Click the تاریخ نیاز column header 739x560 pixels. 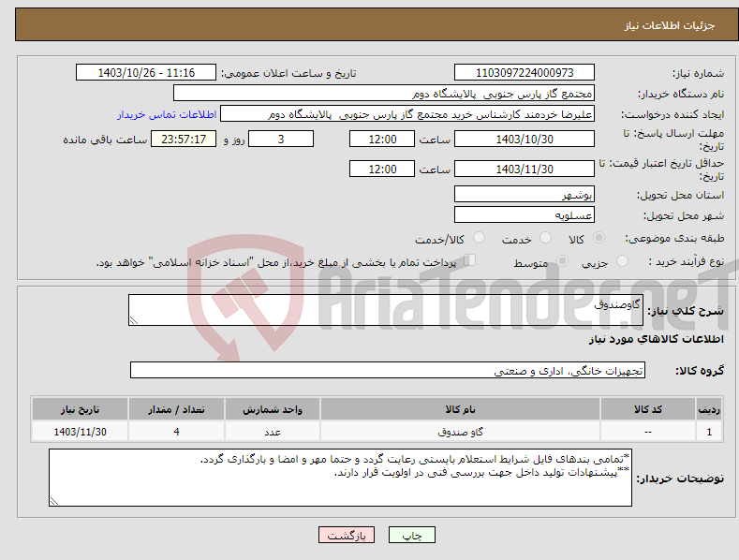coord(81,409)
